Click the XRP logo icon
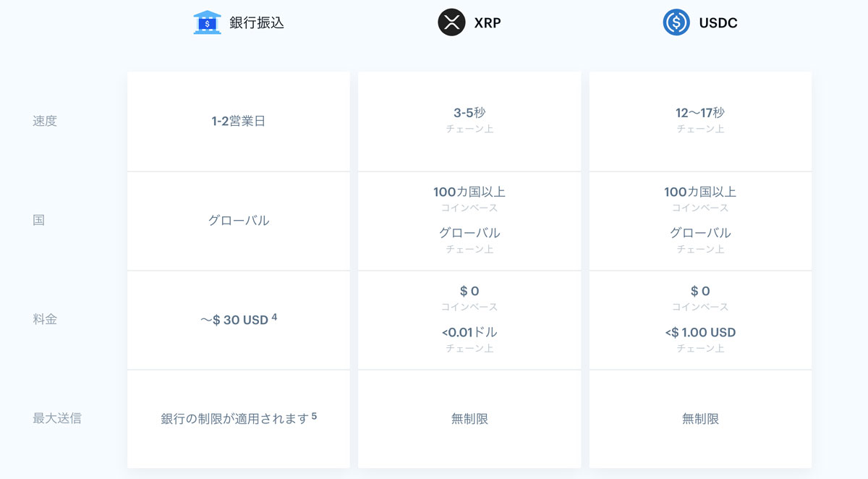Viewport: 868px width, 479px height. click(x=451, y=22)
